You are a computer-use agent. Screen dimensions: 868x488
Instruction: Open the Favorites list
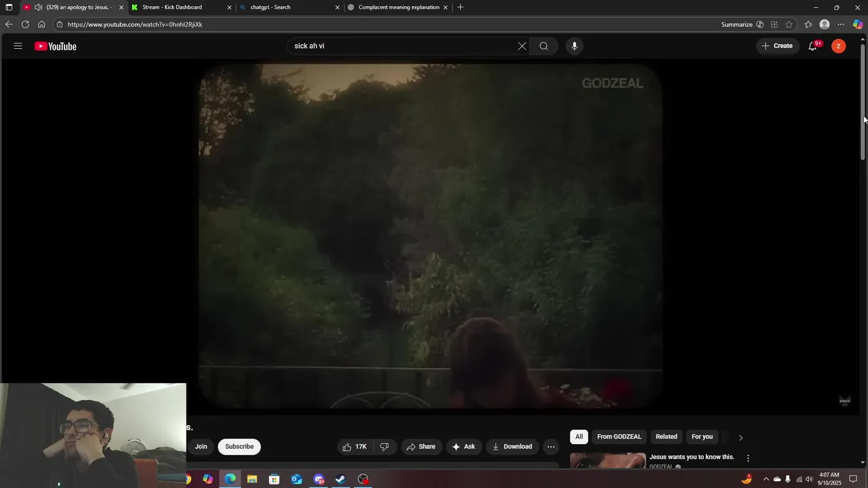click(x=808, y=24)
